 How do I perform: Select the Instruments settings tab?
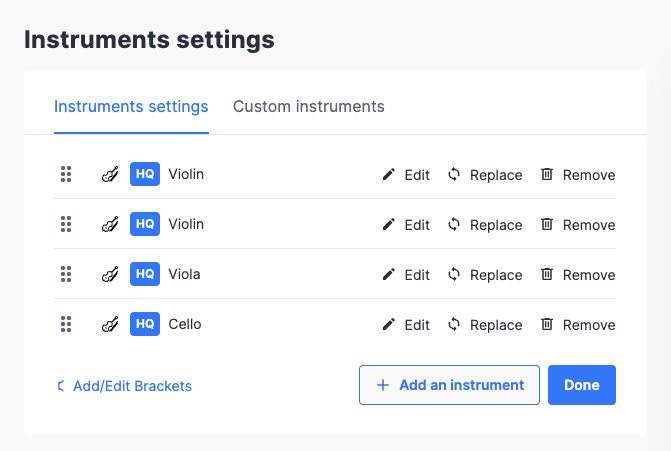tap(131, 107)
